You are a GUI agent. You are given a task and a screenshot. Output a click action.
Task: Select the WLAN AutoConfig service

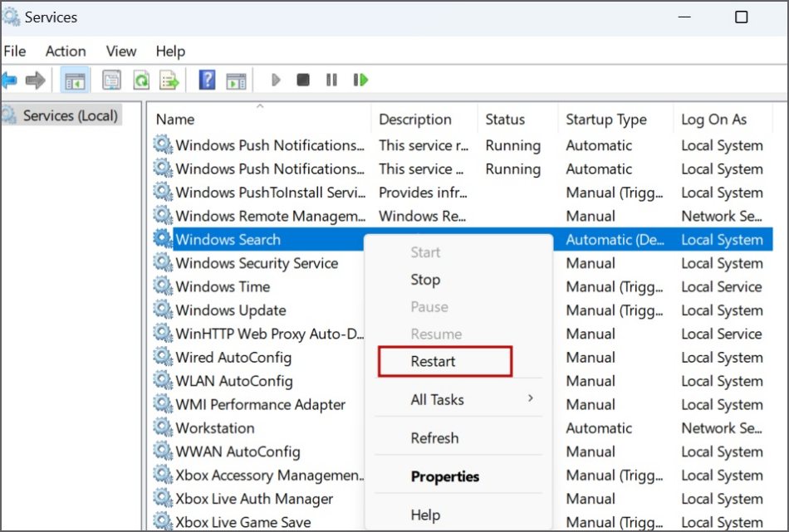[x=234, y=381]
